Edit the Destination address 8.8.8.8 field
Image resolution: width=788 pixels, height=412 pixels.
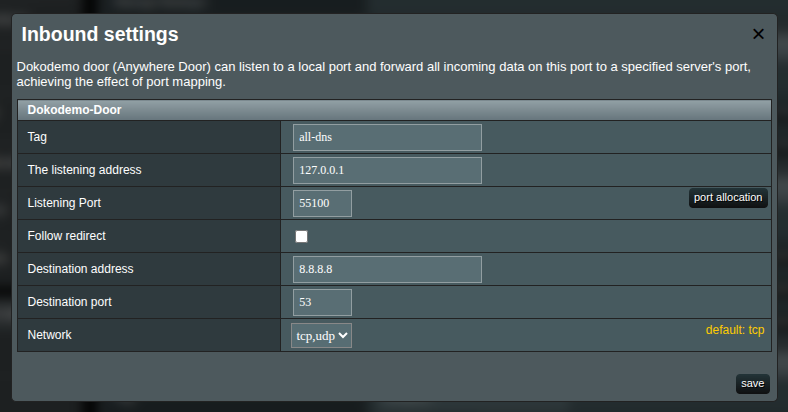click(387, 269)
